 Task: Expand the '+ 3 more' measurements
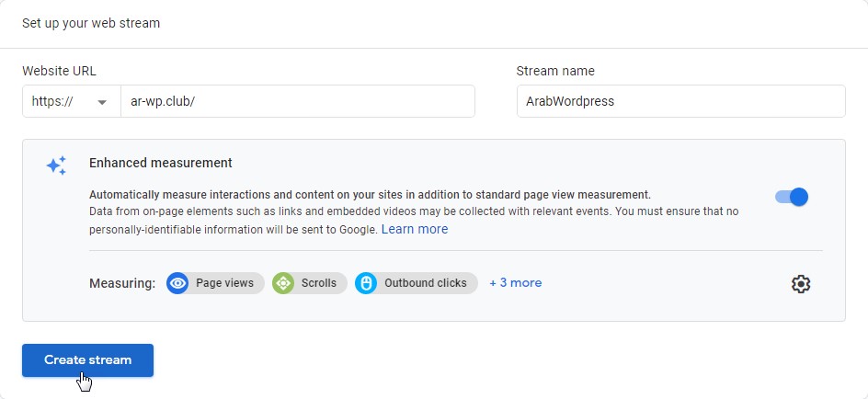[x=515, y=283]
